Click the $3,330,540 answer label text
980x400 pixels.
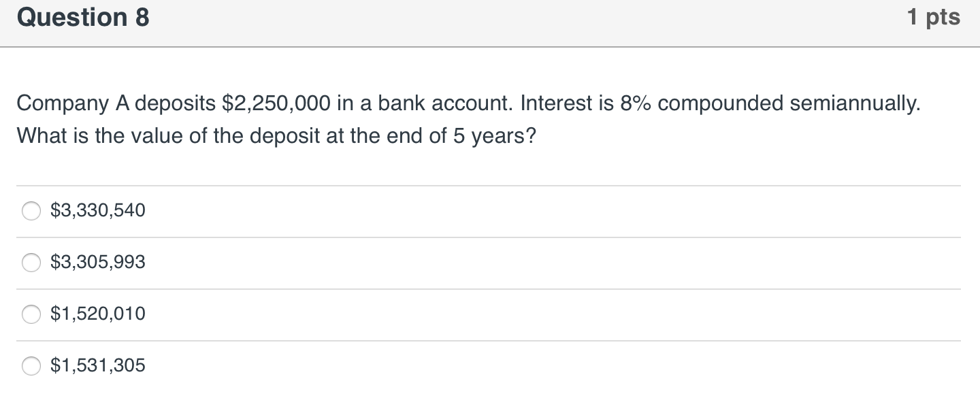click(98, 211)
